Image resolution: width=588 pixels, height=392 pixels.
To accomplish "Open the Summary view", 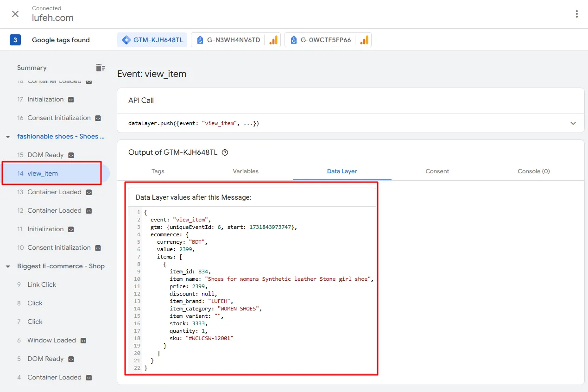I will coord(32,68).
